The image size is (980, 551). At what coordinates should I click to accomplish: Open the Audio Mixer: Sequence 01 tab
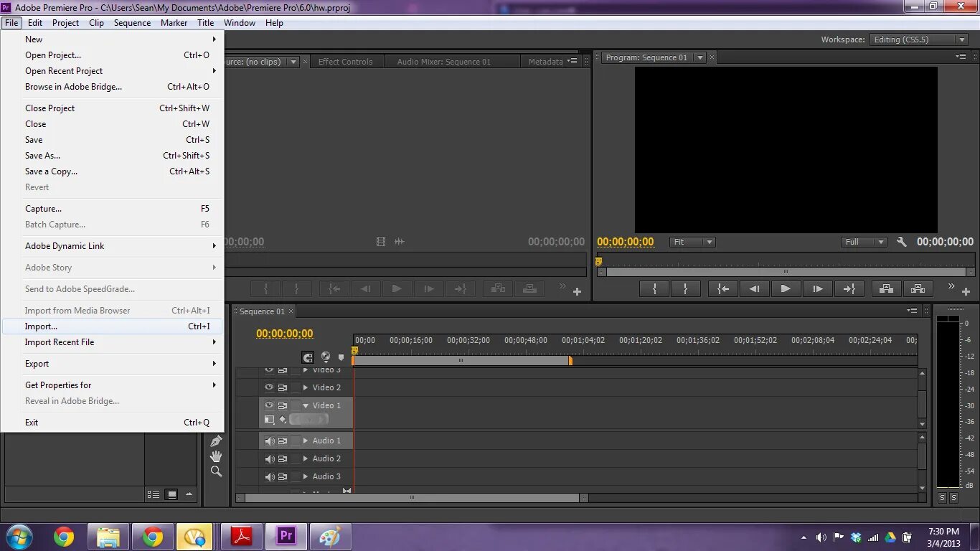coord(444,62)
